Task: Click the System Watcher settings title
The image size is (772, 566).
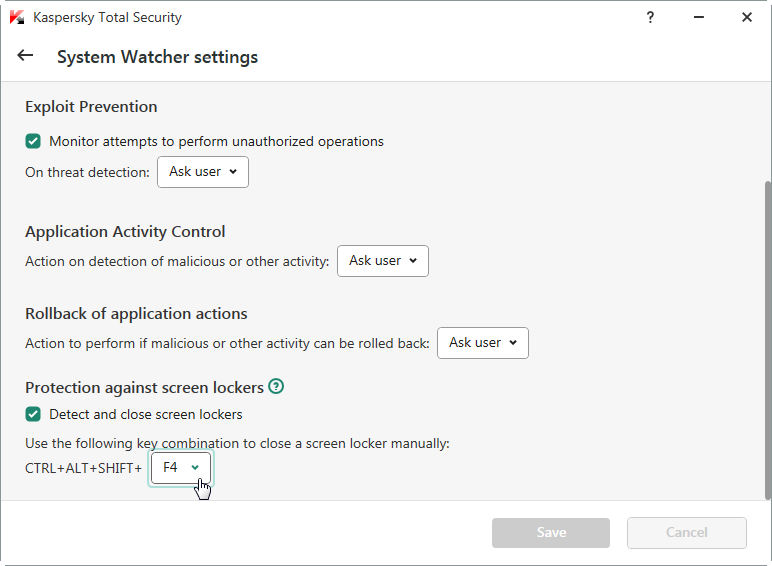Action: 158,57
